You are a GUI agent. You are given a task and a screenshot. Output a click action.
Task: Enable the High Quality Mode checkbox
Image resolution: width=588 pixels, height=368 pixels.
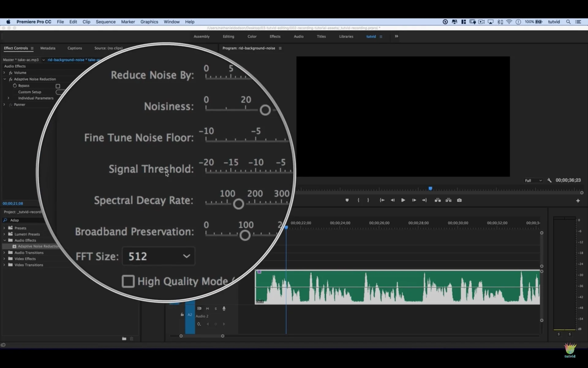click(128, 281)
